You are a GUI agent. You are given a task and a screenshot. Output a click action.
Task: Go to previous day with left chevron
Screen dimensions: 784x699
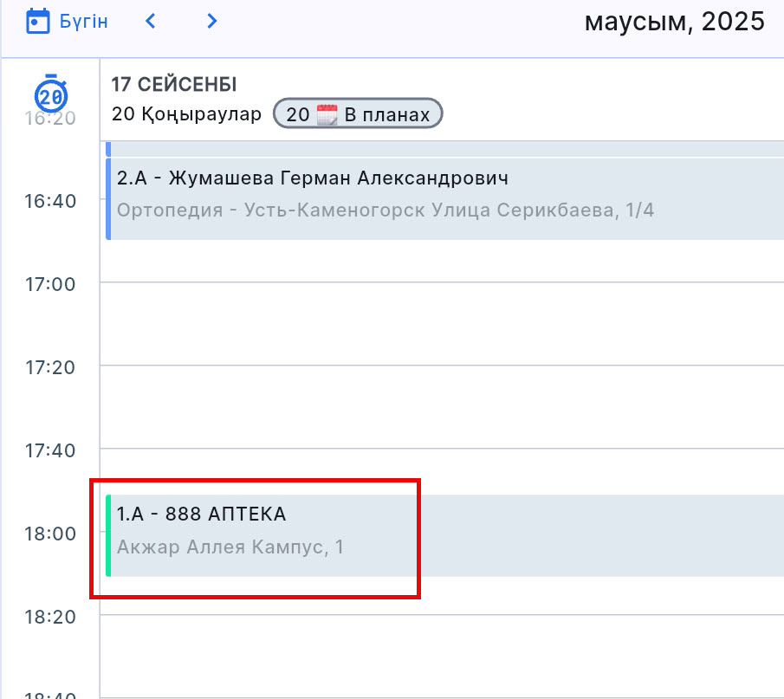point(151,21)
